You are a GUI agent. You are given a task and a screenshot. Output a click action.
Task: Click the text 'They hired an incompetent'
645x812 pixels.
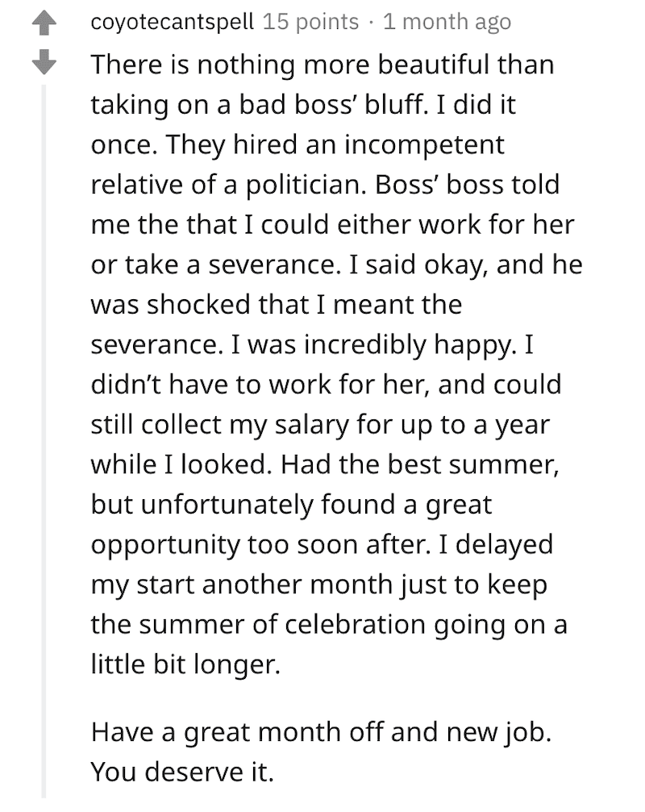(335, 144)
